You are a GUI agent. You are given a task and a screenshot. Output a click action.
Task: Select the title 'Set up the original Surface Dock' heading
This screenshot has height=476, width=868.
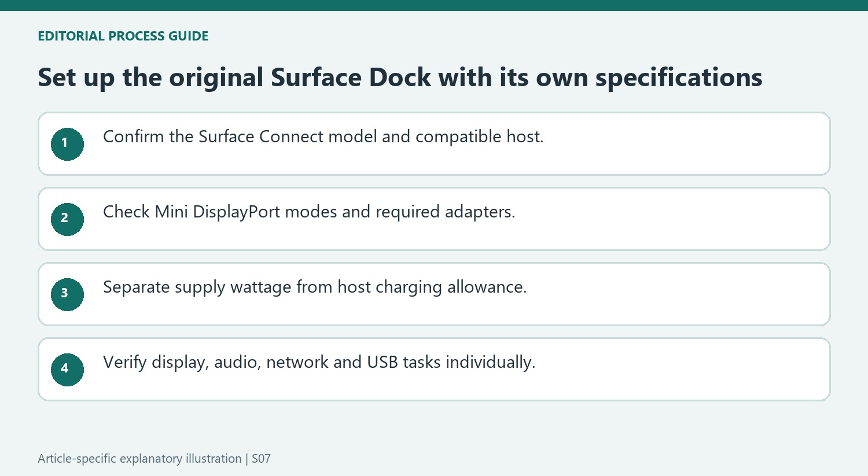400,78
